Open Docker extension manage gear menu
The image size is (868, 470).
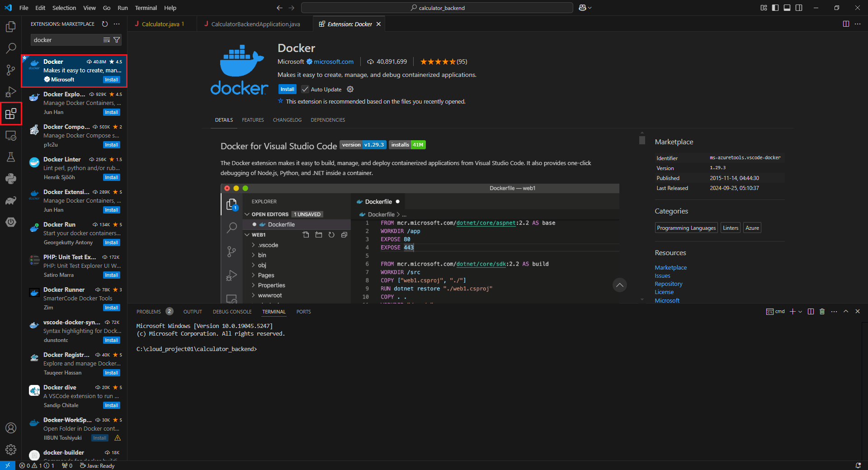[350, 90]
